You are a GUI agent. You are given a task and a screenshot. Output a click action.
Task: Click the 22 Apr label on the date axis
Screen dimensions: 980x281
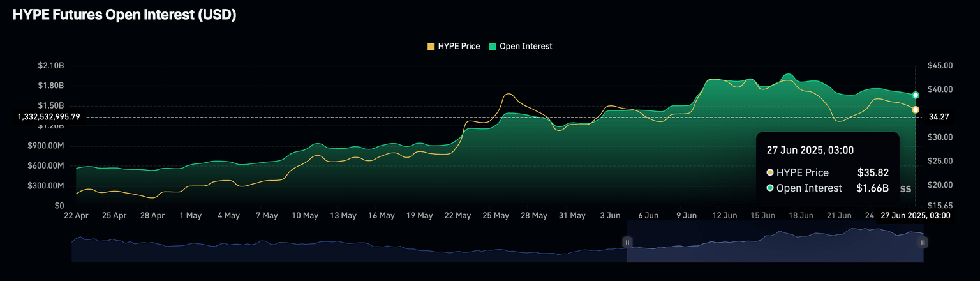76,216
